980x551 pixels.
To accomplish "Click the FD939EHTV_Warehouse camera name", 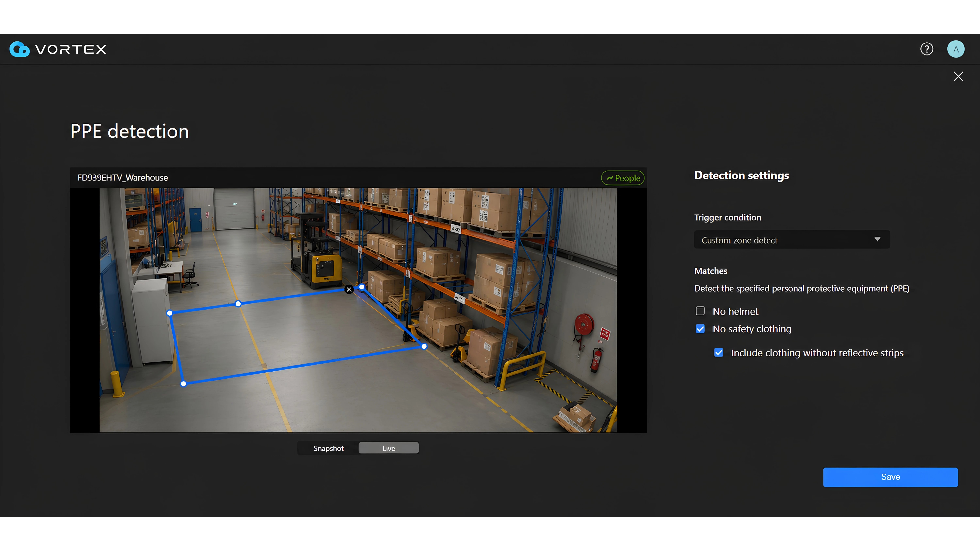I will [x=122, y=178].
